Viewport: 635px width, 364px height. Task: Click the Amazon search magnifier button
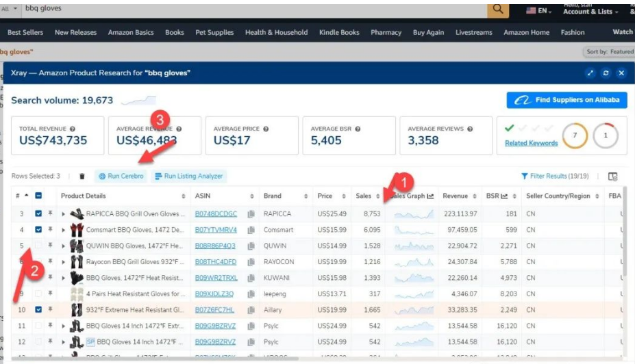pos(497,9)
